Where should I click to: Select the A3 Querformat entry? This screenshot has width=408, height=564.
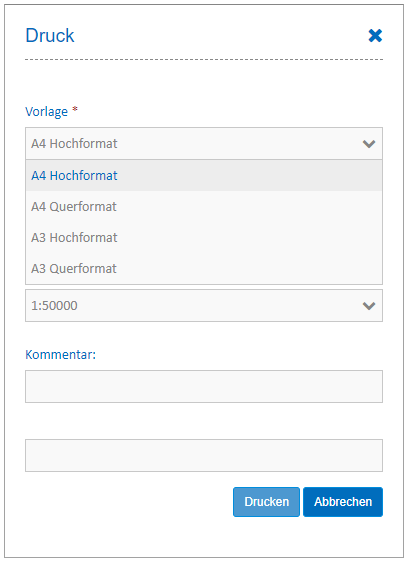(204, 268)
